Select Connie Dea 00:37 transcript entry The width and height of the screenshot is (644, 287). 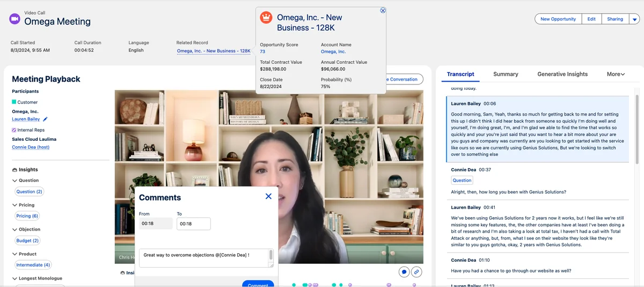tap(537, 181)
